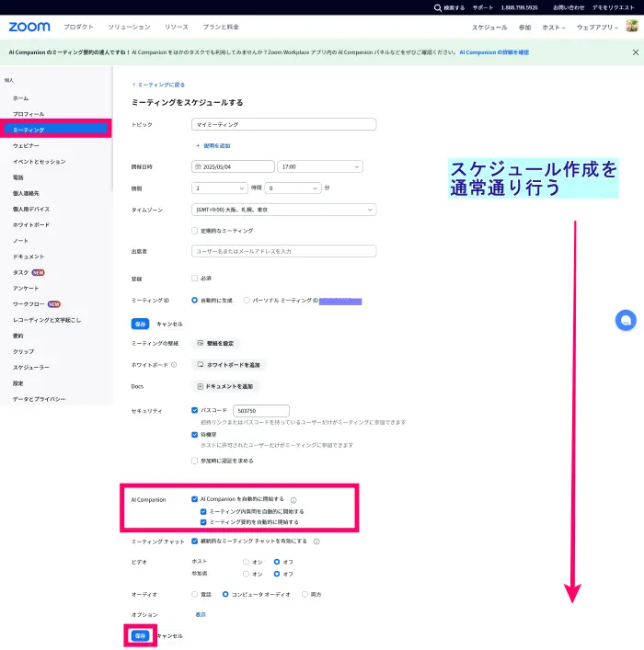
Task: Select 両方 audio radio
Action: 305,594
